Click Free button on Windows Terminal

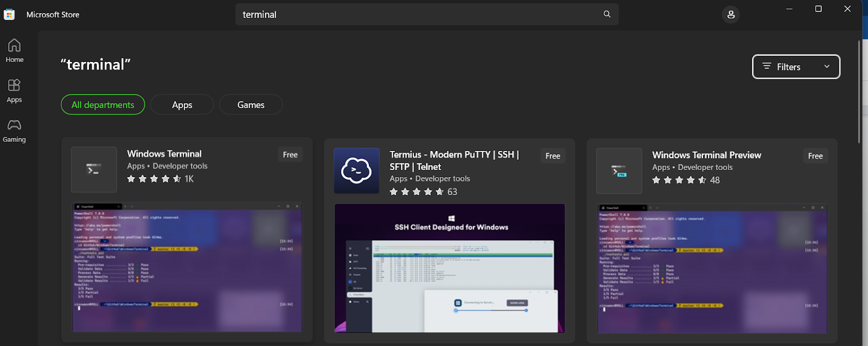tap(290, 155)
